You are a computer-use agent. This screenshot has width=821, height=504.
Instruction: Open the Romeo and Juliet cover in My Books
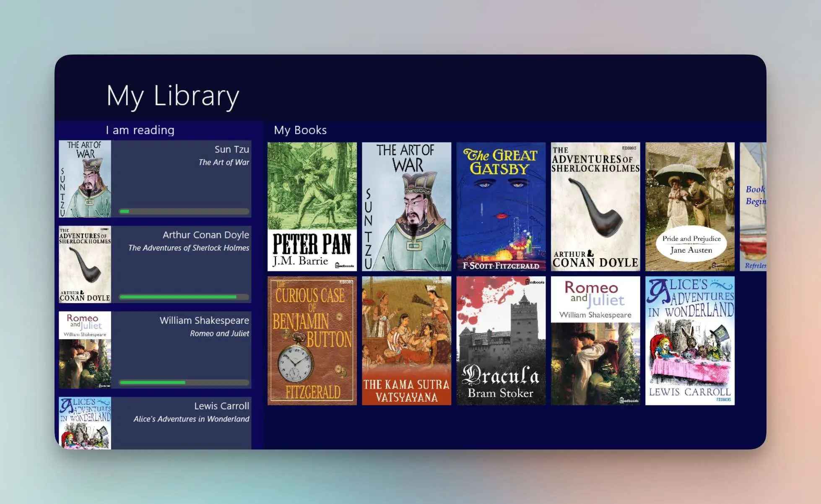click(x=595, y=340)
